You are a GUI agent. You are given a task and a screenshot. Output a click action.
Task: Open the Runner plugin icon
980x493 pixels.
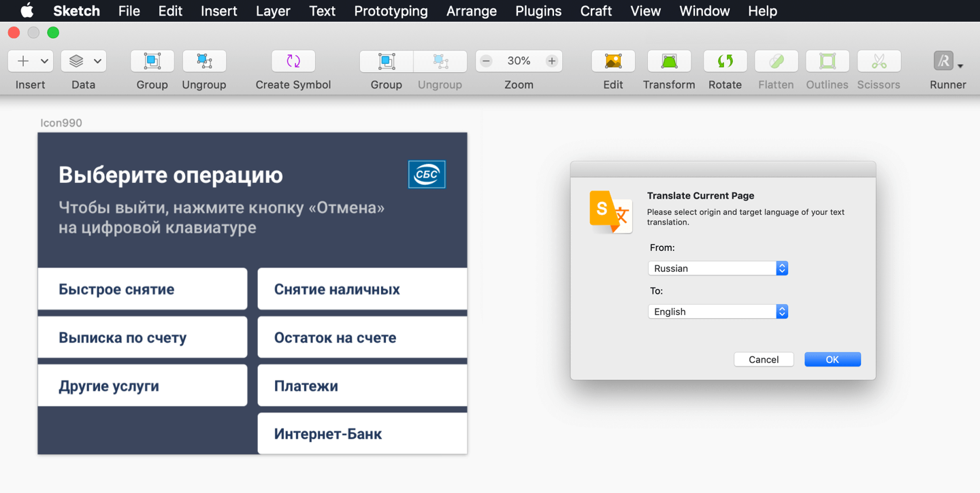944,61
